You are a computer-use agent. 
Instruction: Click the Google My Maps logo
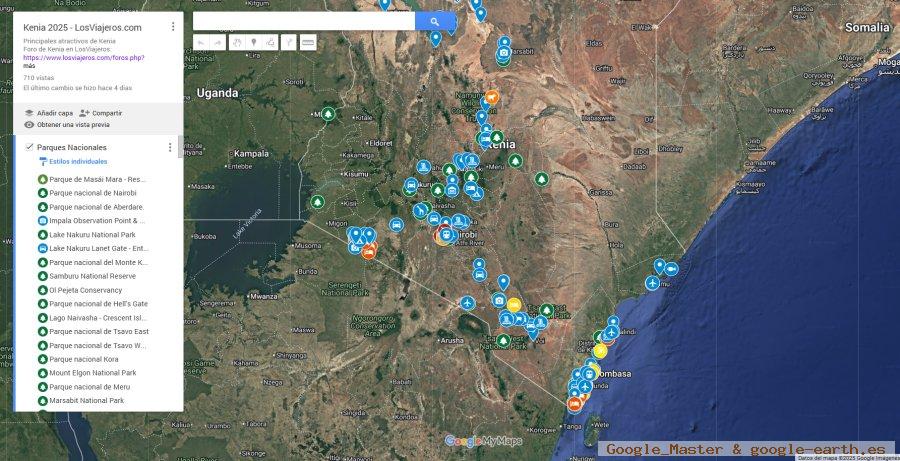[483, 441]
